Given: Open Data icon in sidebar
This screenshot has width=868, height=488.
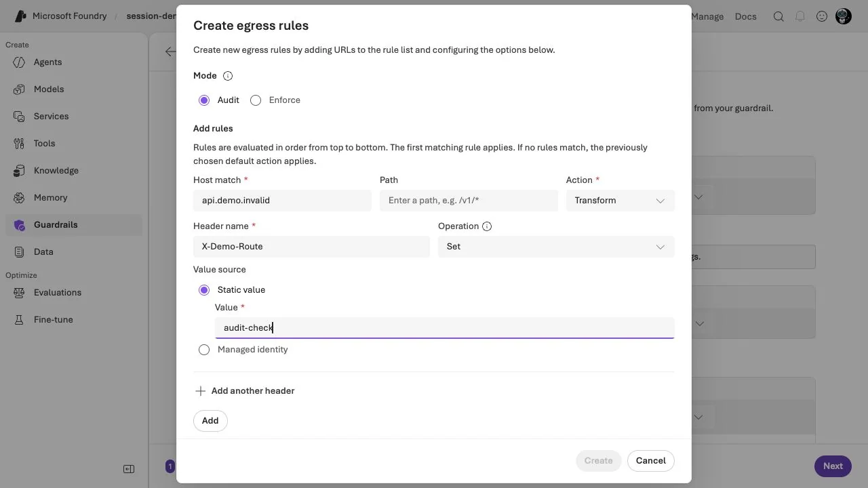Looking at the screenshot, I should pyautogui.click(x=20, y=252).
